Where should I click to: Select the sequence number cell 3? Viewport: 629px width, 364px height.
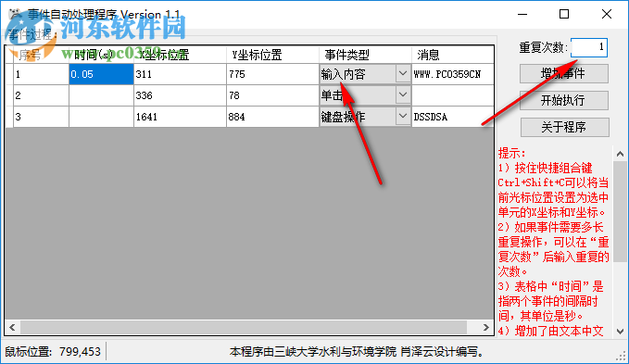(x=41, y=117)
